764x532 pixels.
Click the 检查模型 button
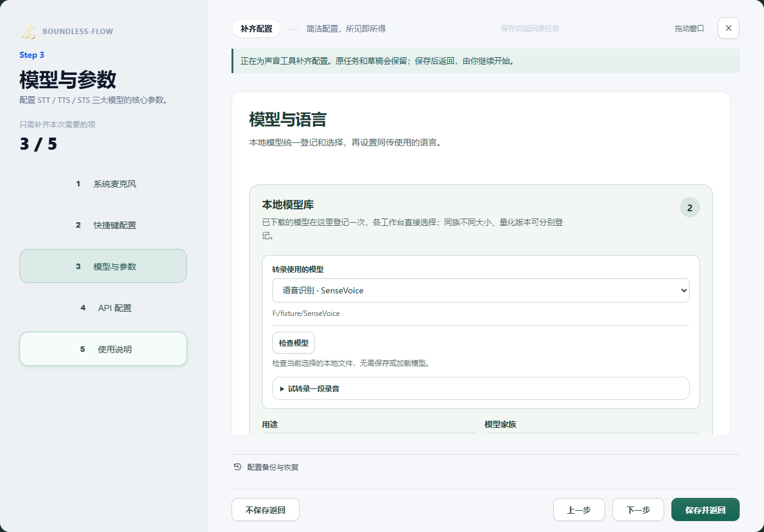(x=294, y=343)
